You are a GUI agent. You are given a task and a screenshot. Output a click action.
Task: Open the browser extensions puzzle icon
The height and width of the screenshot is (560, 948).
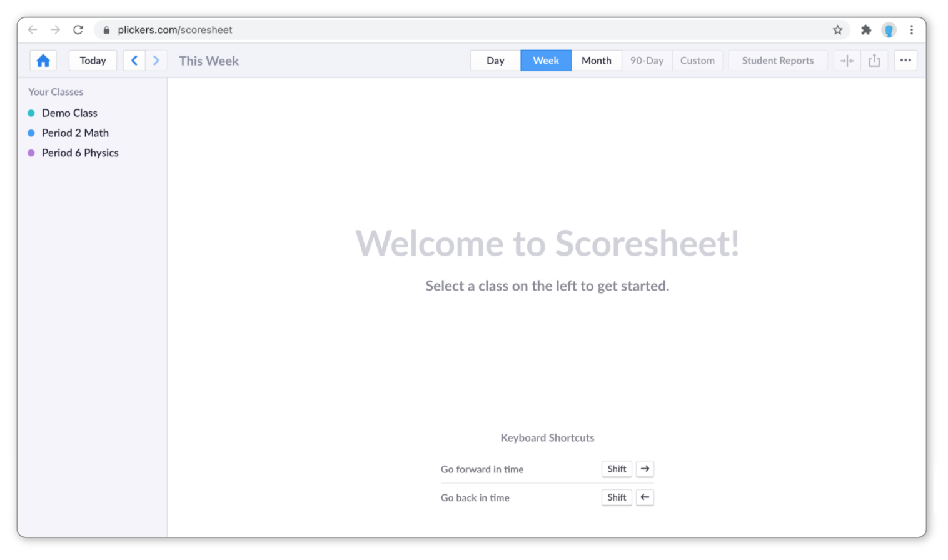(x=866, y=29)
